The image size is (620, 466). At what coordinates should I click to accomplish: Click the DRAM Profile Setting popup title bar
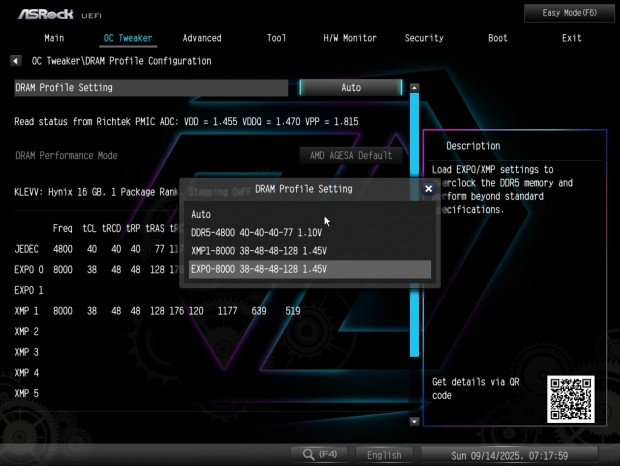304,189
